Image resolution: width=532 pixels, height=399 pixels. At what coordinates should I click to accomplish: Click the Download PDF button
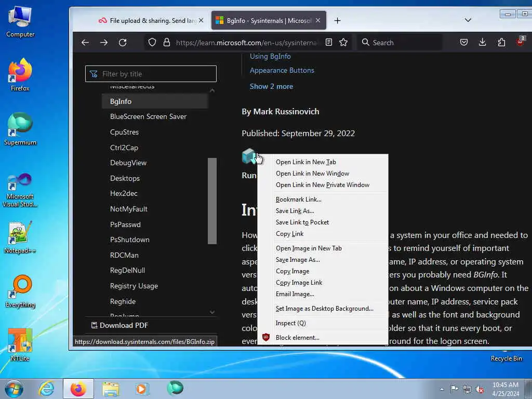(120, 325)
